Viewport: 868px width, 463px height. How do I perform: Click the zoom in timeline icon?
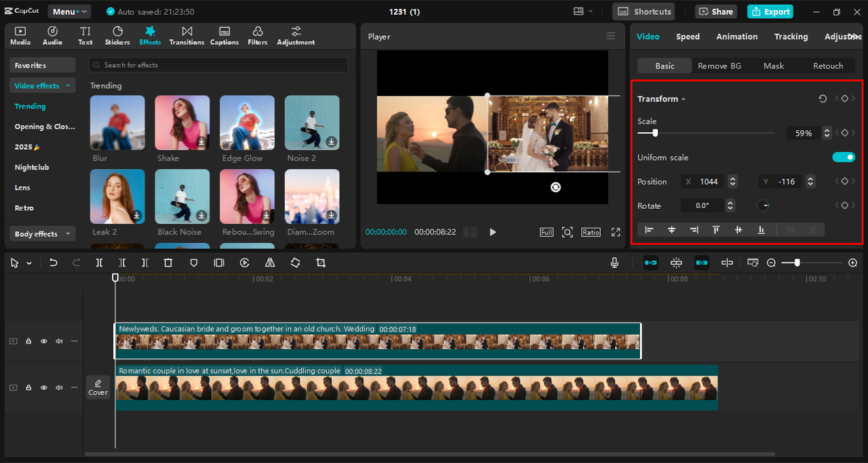(x=853, y=262)
